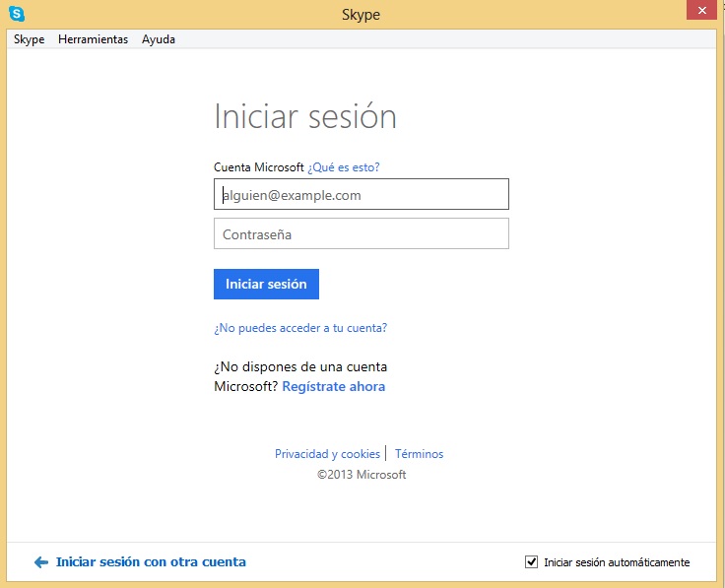Click the 'Cuenta Microsoft' field label
Image resolution: width=725 pixels, height=588 pixels.
tap(258, 167)
